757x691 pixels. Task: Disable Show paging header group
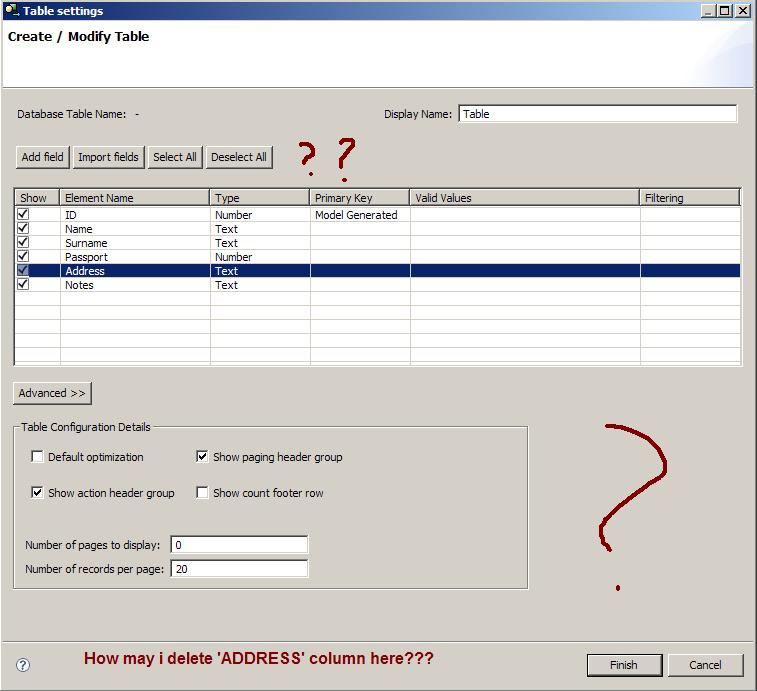[203, 457]
